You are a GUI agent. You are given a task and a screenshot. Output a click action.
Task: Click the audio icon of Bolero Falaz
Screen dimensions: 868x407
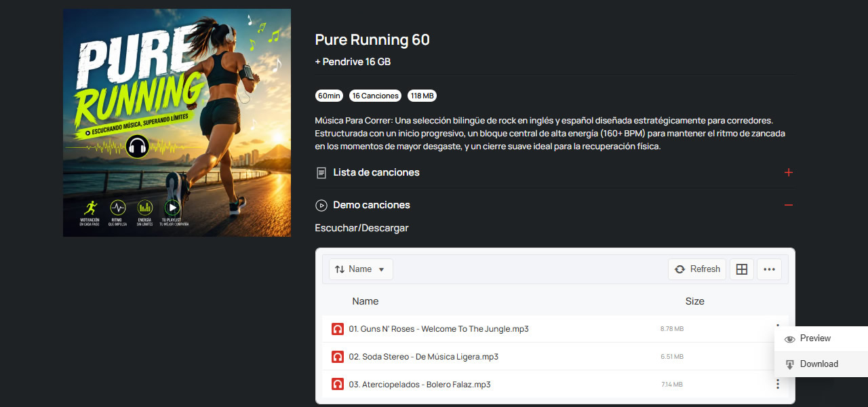[338, 385]
